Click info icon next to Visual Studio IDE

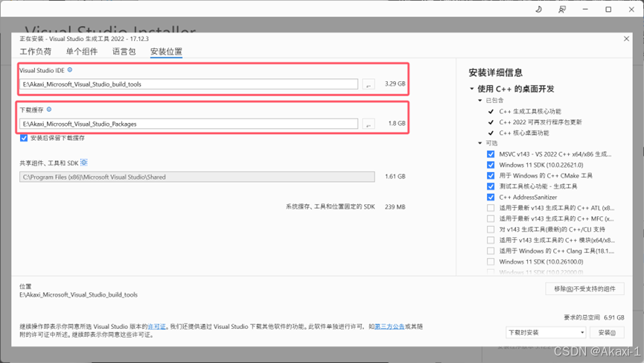pyautogui.click(x=70, y=70)
